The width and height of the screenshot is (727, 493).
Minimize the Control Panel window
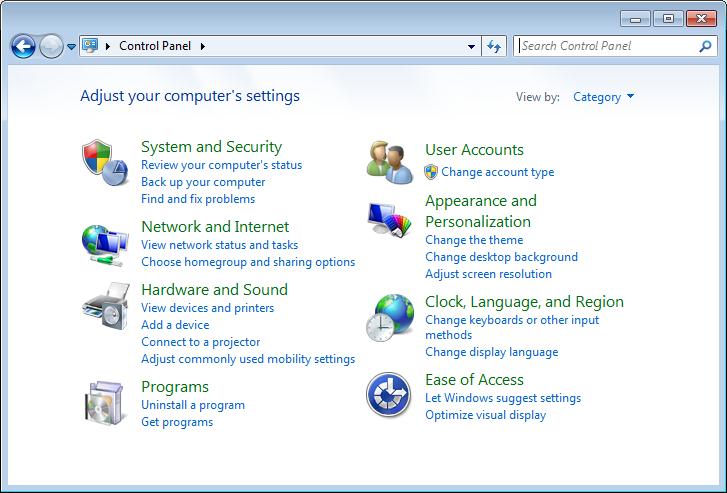tap(635, 19)
